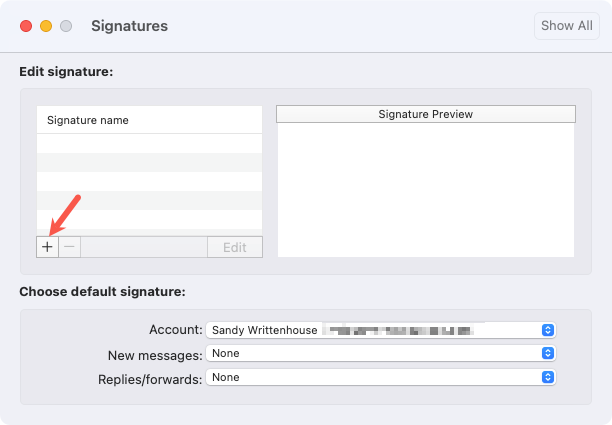612x425 pixels.
Task: Click the Signatures window title
Action: (129, 26)
